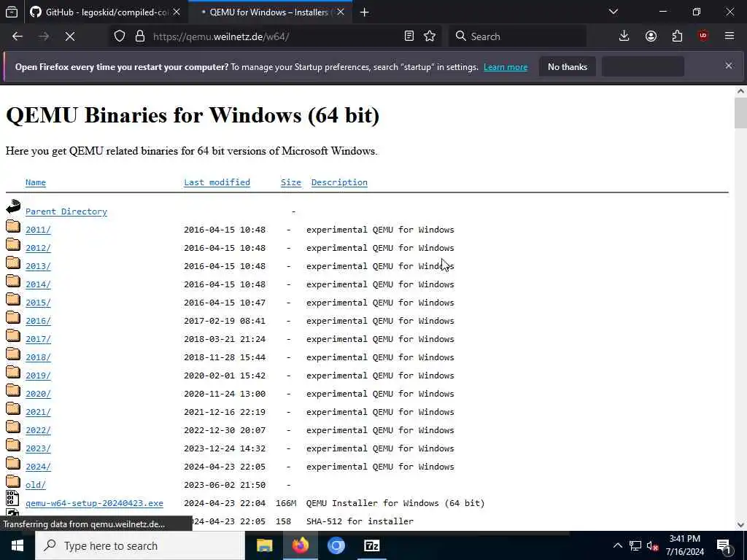Open the 2015/ folder link

pyautogui.click(x=38, y=303)
